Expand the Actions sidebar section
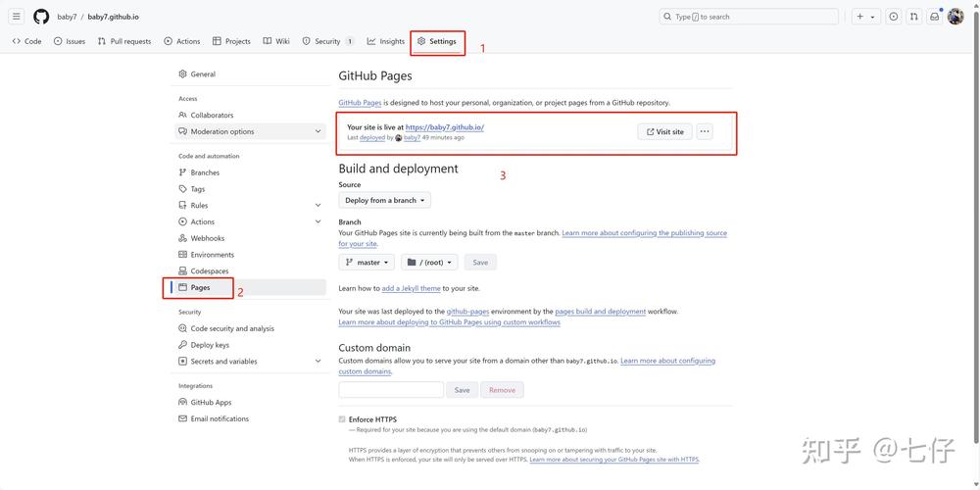The height and width of the screenshot is (490, 980). click(250, 221)
